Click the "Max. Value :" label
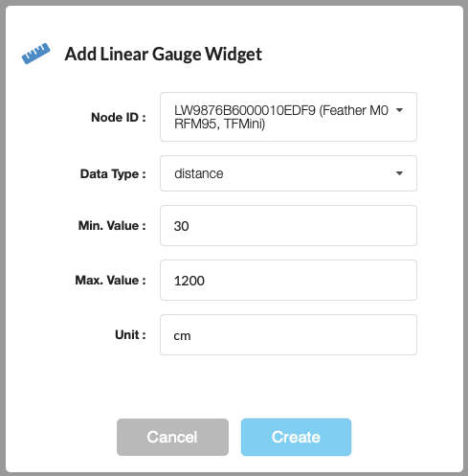The height and width of the screenshot is (476, 468). click(111, 281)
